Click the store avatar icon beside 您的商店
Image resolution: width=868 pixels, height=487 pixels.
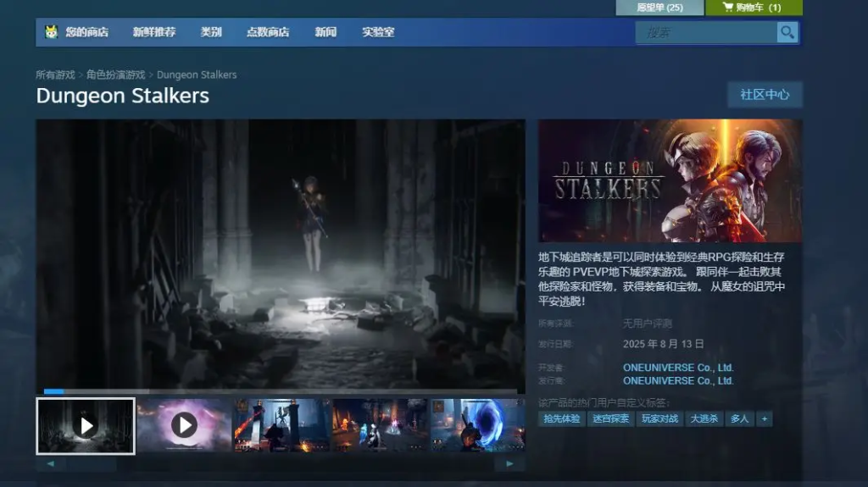[x=52, y=31]
